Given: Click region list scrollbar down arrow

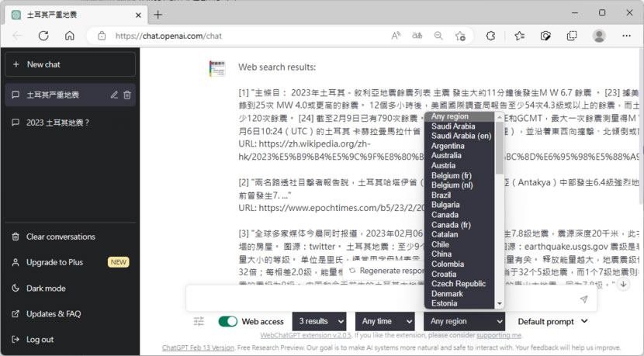Looking at the screenshot, I should [500, 304].
